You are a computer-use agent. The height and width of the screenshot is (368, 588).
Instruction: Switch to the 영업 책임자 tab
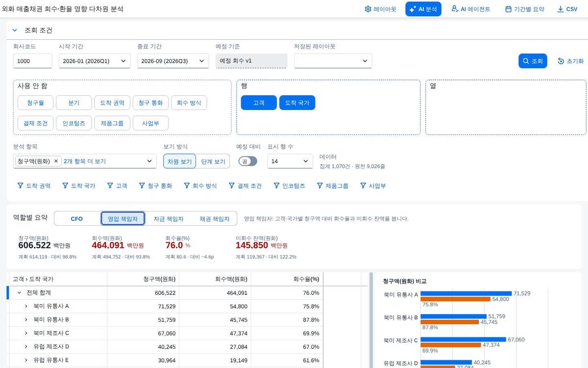tap(123, 219)
